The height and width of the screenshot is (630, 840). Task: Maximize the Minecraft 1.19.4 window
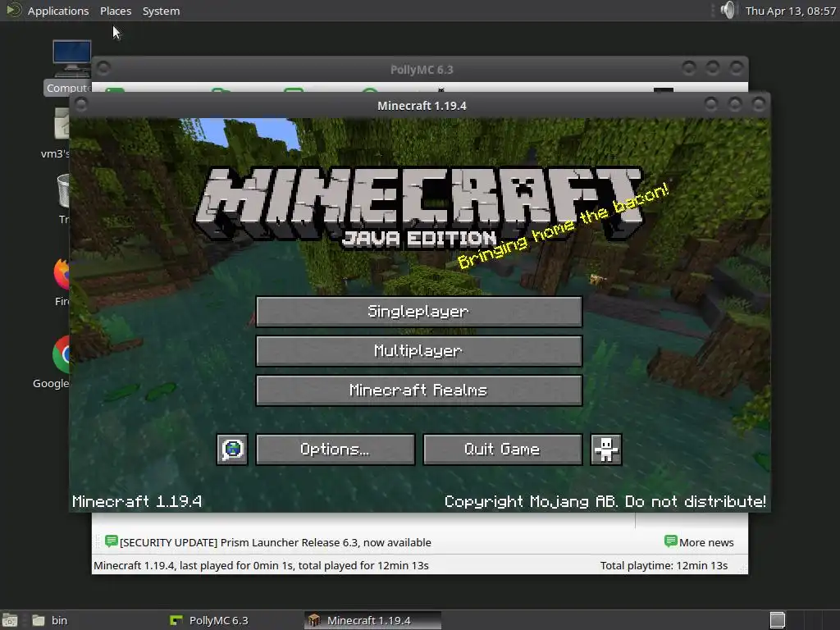pos(735,104)
